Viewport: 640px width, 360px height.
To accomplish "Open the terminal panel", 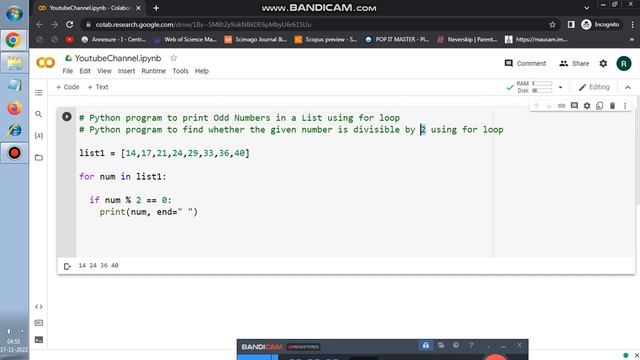I will tap(39, 340).
